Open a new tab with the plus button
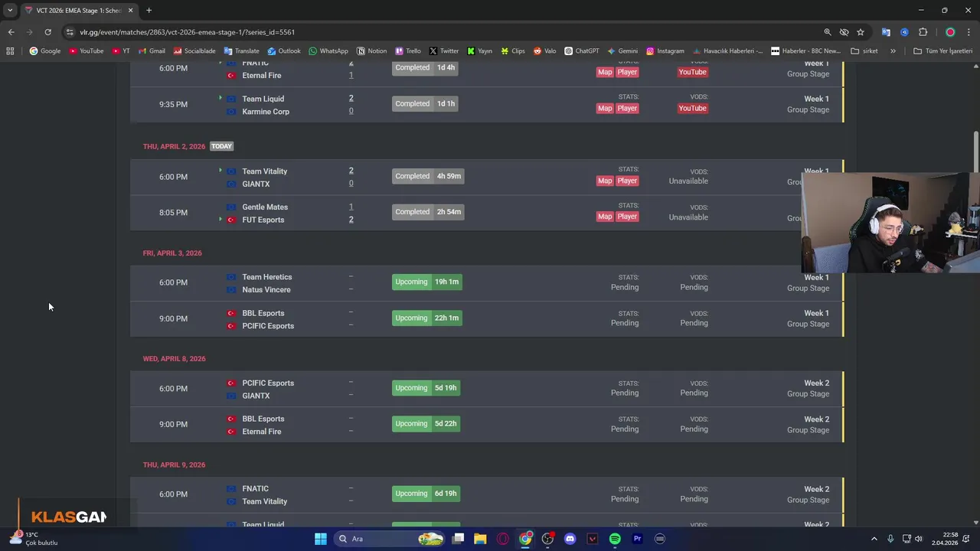Screen dimensions: 980x551 149,10
